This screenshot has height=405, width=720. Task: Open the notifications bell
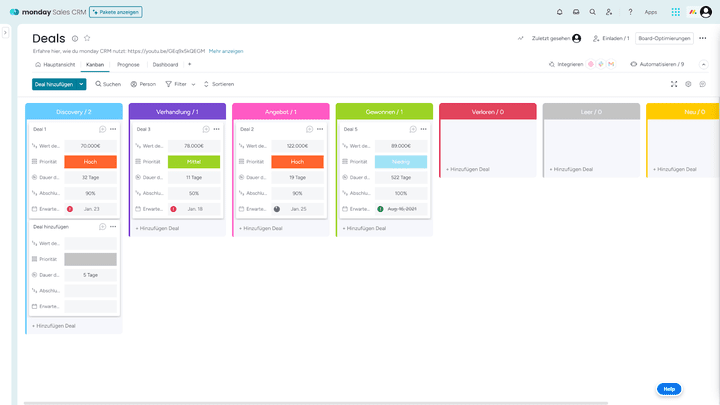559,12
